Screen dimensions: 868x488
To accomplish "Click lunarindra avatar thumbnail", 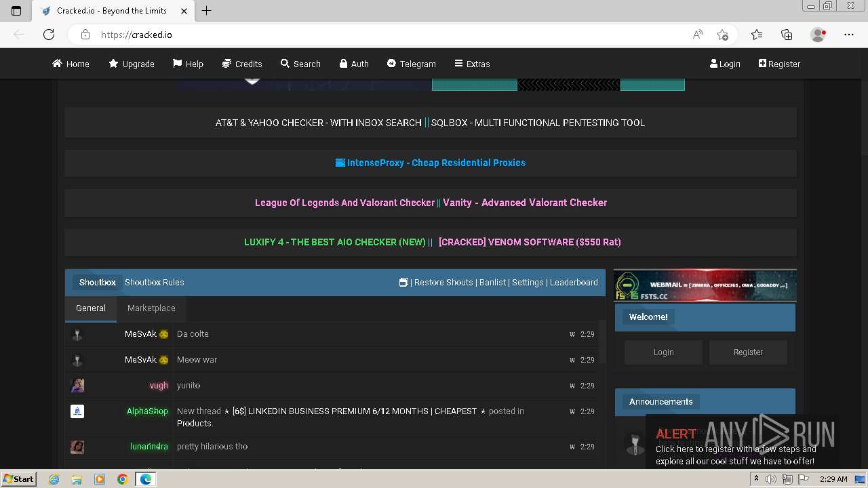I will [x=77, y=447].
